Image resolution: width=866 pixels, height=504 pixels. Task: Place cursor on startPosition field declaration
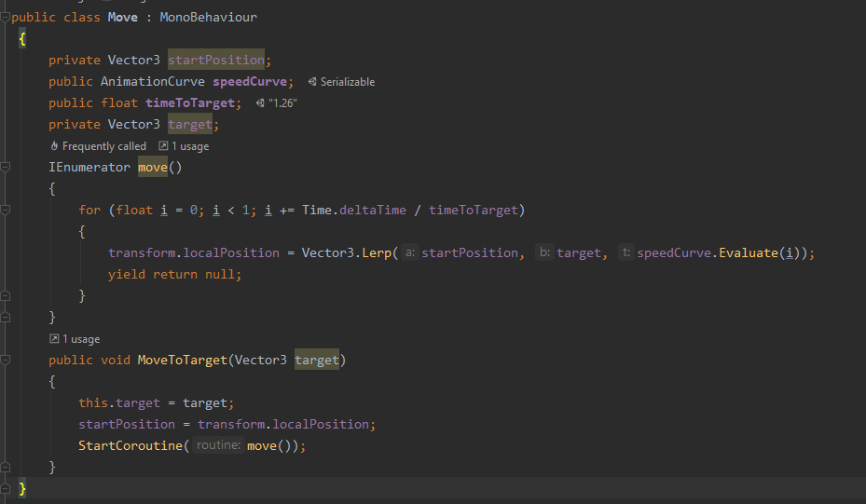[x=216, y=61]
